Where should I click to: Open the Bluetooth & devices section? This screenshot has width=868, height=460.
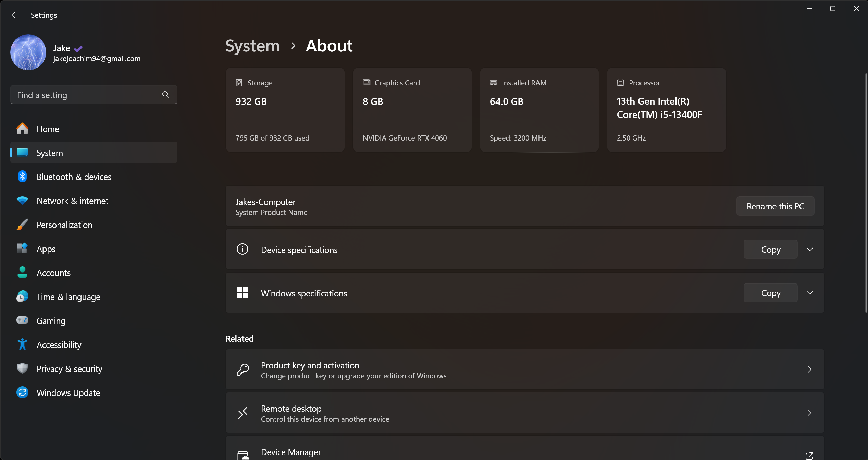[x=74, y=177]
